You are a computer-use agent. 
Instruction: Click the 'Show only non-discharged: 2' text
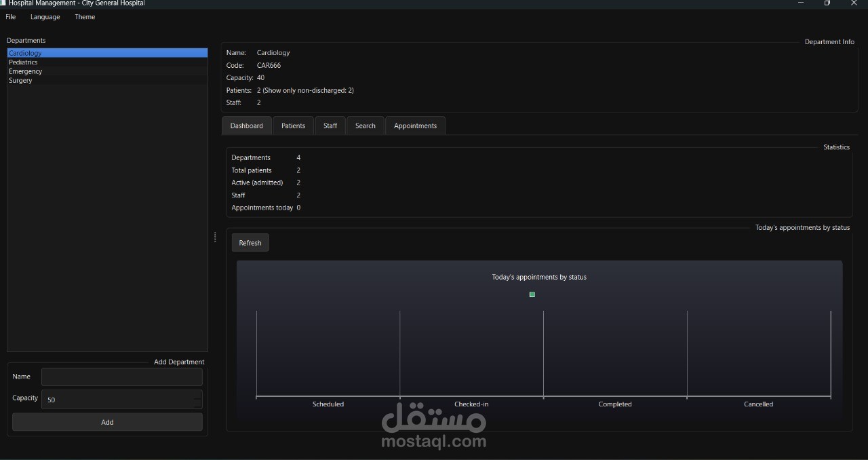pyautogui.click(x=309, y=90)
